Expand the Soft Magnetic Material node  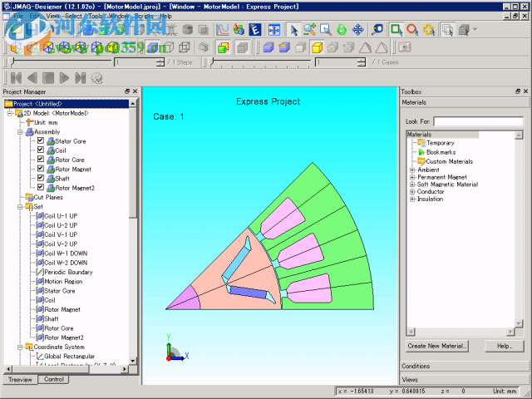(x=412, y=185)
